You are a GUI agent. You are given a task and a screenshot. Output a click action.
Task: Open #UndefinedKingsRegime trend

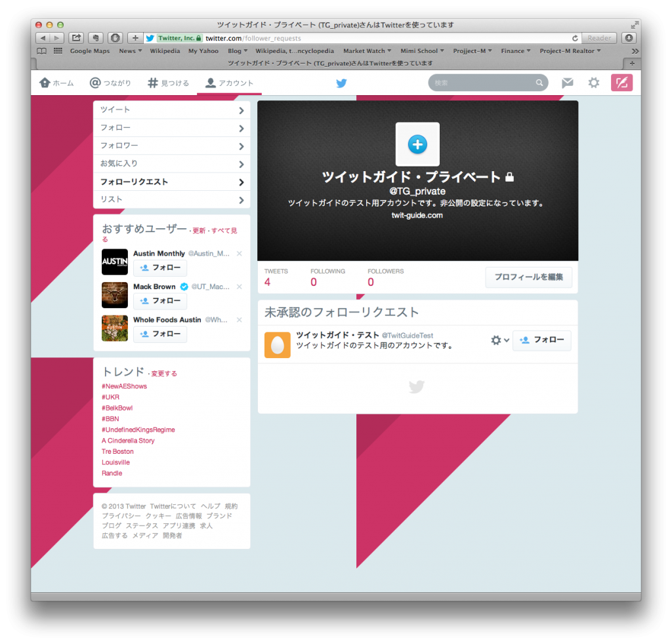[138, 430]
